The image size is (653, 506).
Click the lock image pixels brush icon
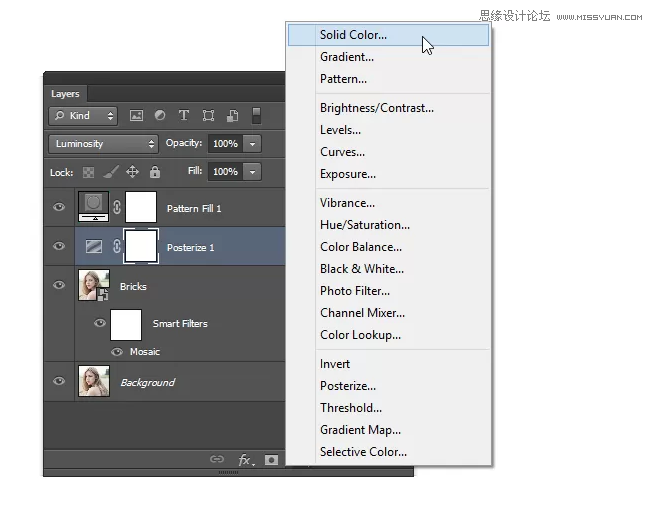(x=110, y=172)
